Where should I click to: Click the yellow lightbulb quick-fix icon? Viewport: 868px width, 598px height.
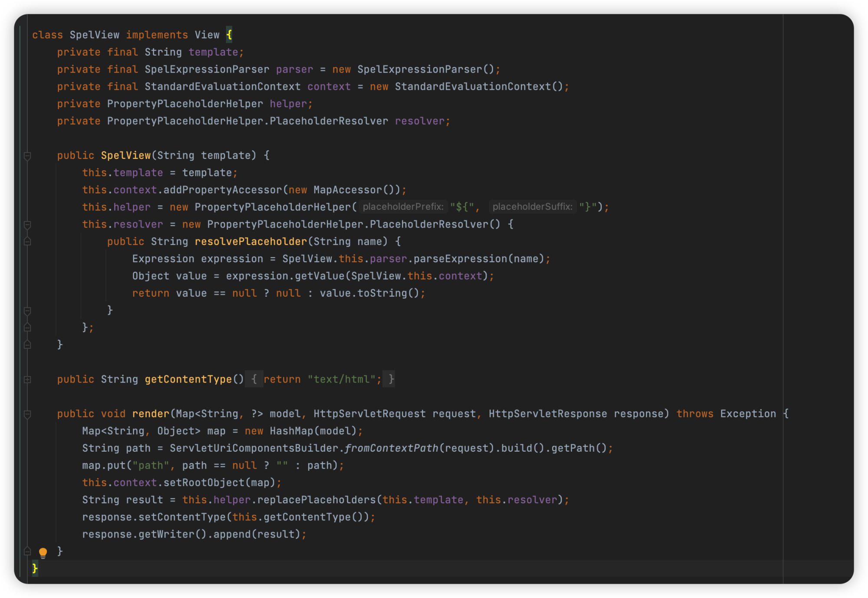click(x=43, y=552)
